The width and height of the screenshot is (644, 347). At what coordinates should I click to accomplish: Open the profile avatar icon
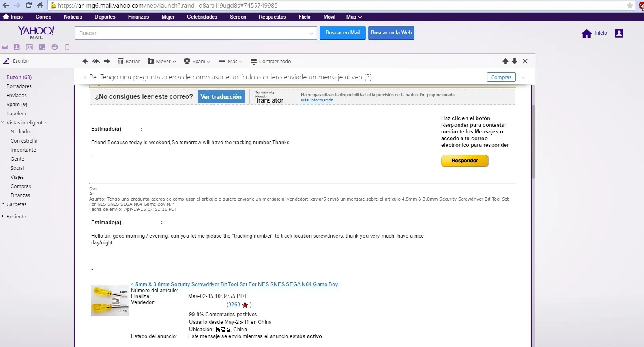[x=619, y=33]
